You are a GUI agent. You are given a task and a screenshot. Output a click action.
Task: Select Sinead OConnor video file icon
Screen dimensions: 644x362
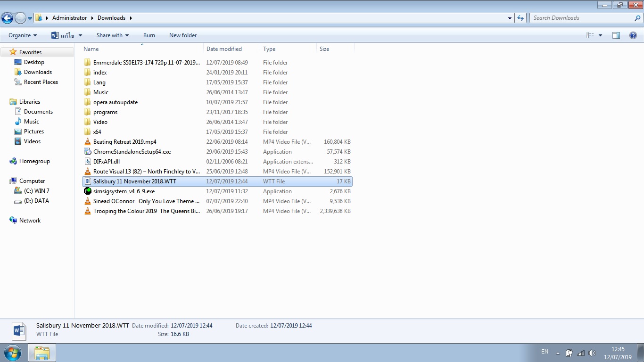coord(88,201)
